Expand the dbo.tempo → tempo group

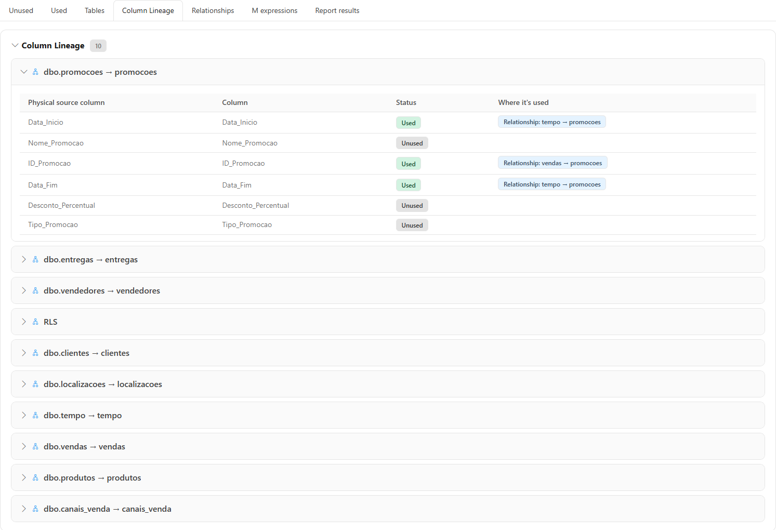24,416
